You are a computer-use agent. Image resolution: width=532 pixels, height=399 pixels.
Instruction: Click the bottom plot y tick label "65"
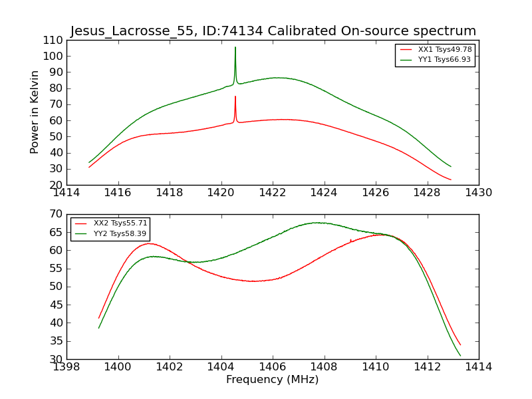[56, 233]
